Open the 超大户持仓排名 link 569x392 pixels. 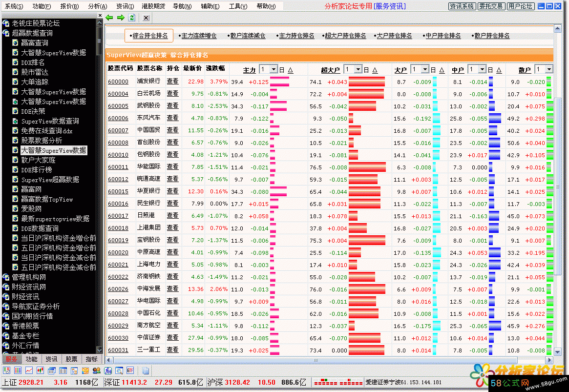pyautogui.click(x=345, y=36)
